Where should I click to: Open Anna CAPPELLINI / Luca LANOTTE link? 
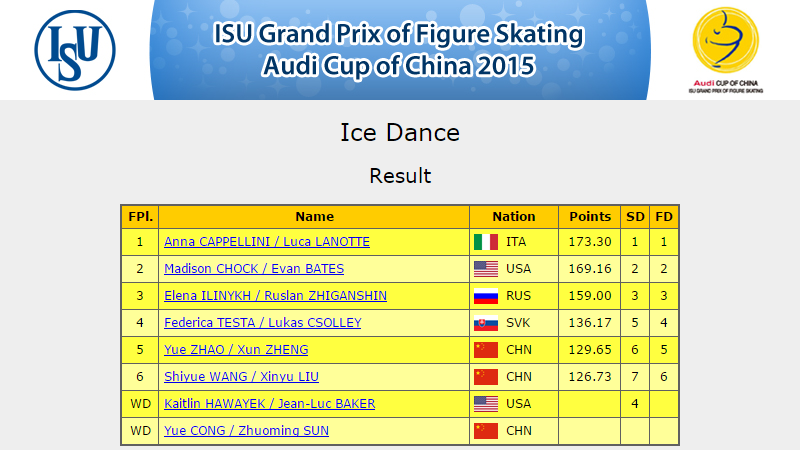click(267, 242)
